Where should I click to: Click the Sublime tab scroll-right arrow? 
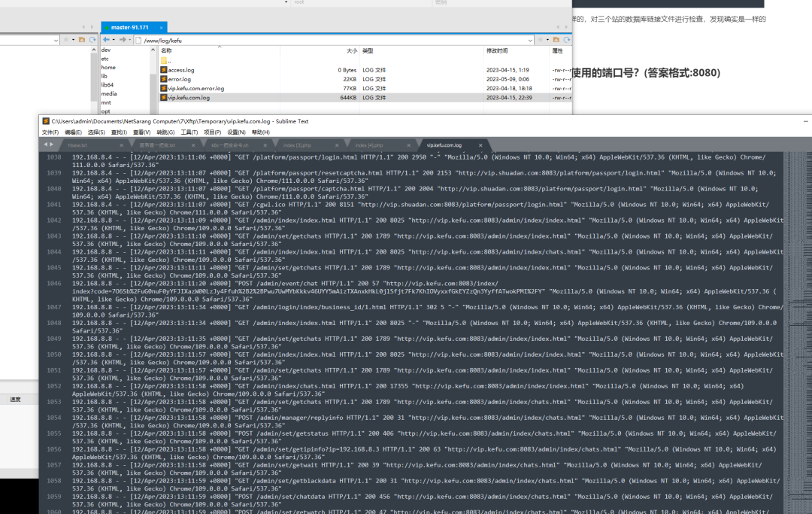point(51,144)
